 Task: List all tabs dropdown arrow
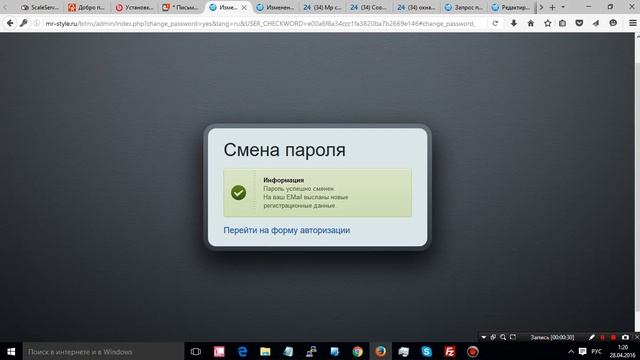[x=563, y=7]
